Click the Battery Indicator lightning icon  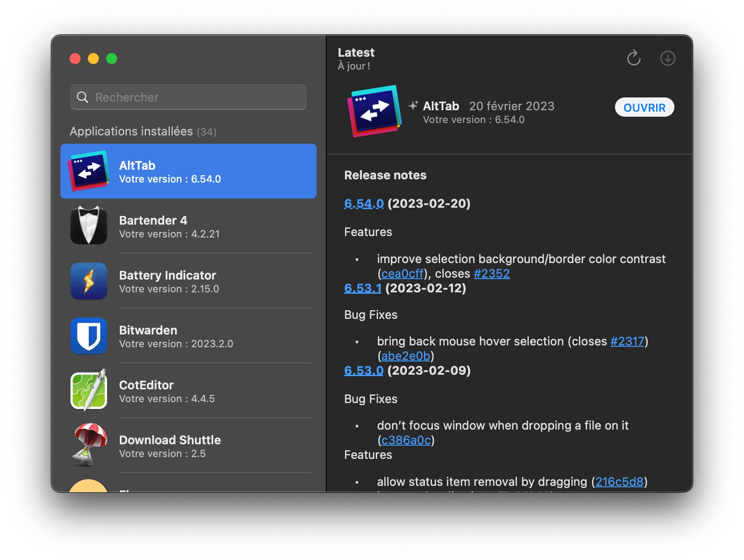click(x=89, y=281)
